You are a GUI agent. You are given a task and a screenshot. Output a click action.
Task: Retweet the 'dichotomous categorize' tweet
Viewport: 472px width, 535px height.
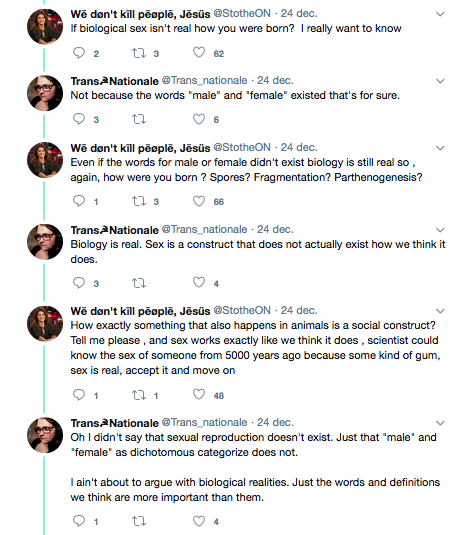pyautogui.click(x=139, y=521)
